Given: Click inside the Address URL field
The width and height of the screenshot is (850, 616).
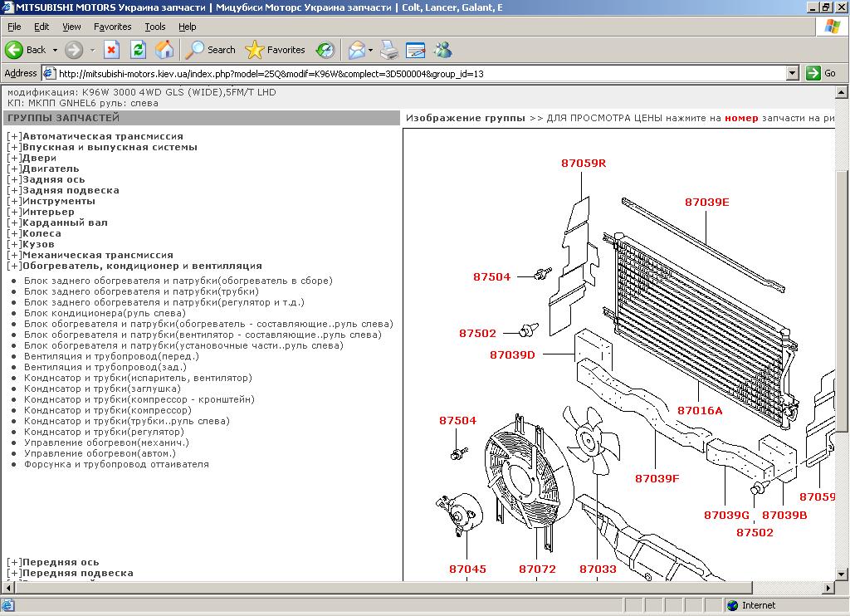Looking at the screenshot, I should (415, 73).
